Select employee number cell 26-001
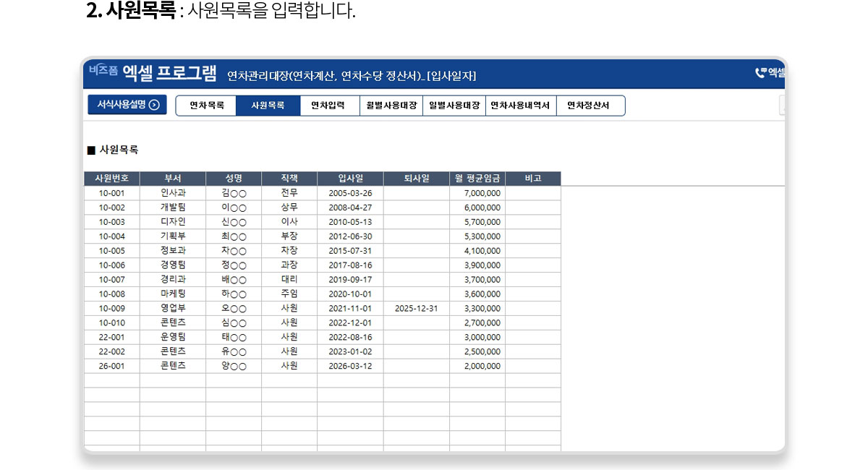The image size is (868, 470). click(x=112, y=366)
